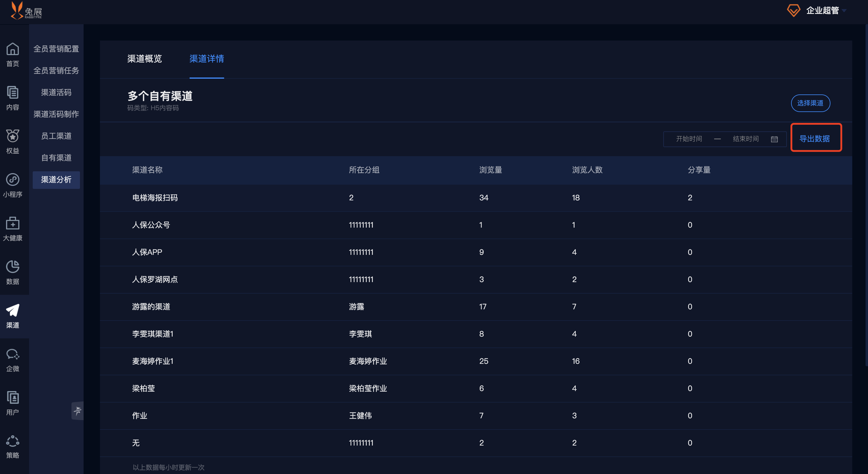Select the 游露的渠道 channel row
868x474 pixels.
tap(476, 307)
